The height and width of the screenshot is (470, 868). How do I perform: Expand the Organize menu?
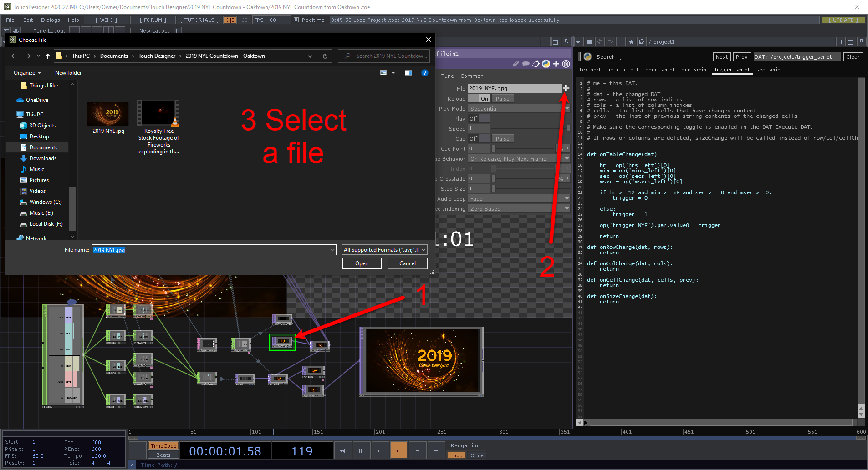[x=27, y=73]
